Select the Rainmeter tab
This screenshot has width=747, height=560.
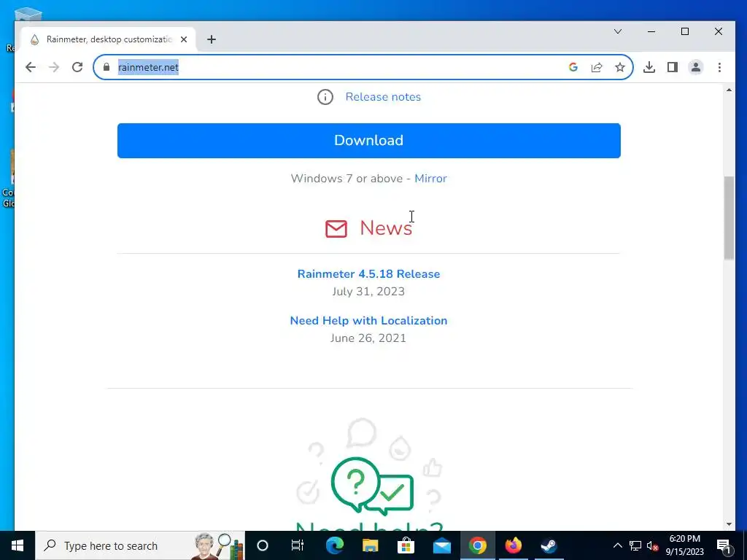(x=109, y=39)
